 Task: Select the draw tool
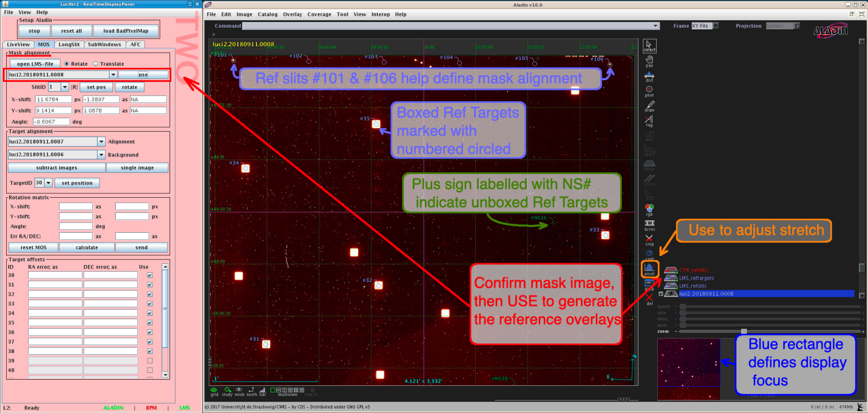point(650,106)
